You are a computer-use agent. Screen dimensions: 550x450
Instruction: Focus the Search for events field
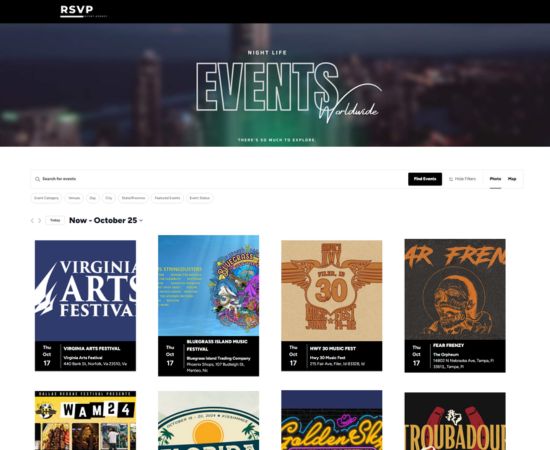tap(222, 179)
